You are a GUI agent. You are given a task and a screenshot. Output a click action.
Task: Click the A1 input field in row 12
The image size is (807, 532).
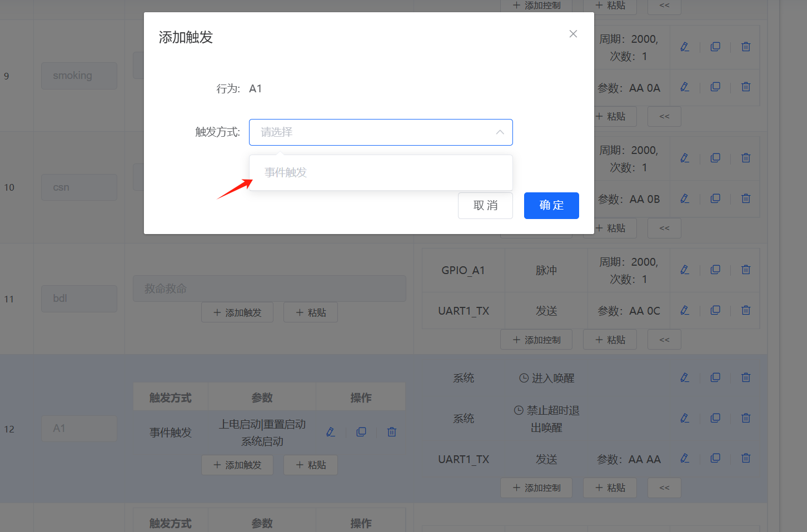click(79, 429)
